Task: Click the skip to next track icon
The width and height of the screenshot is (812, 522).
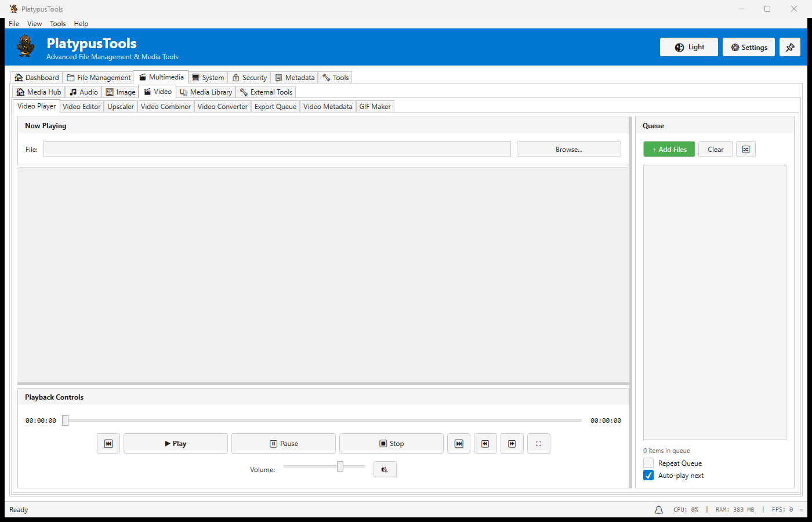Action: click(x=459, y=443)
